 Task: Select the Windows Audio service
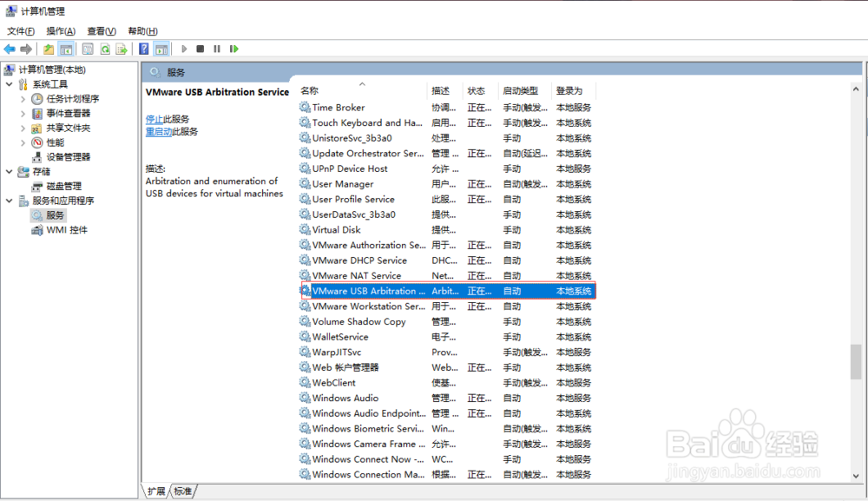click(x=446, y=398)
